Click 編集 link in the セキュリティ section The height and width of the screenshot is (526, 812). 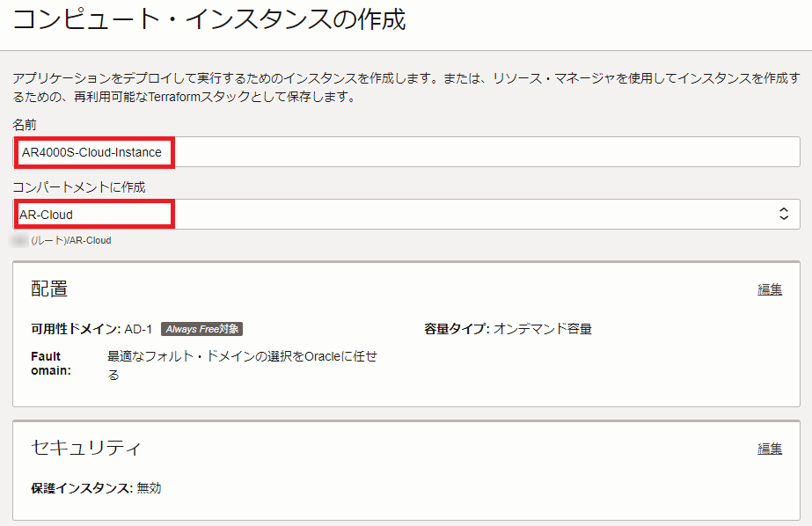pos(770,449)
